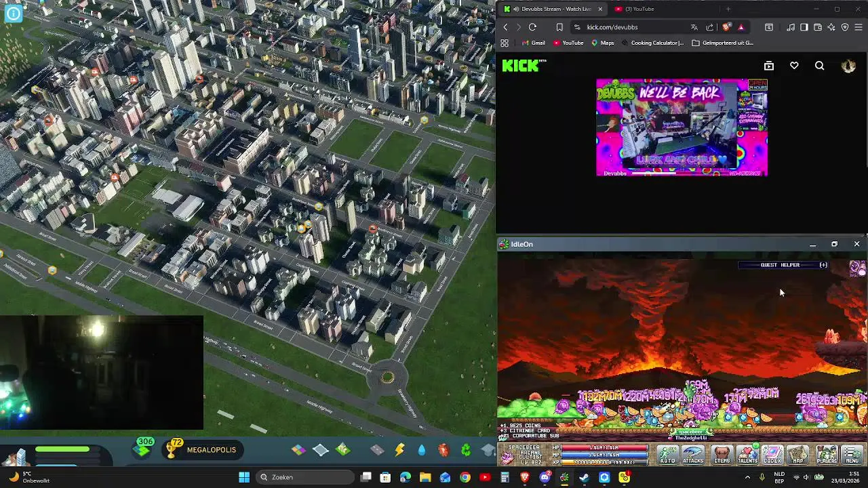Open the Windows Start menu

tap(244, 477)
